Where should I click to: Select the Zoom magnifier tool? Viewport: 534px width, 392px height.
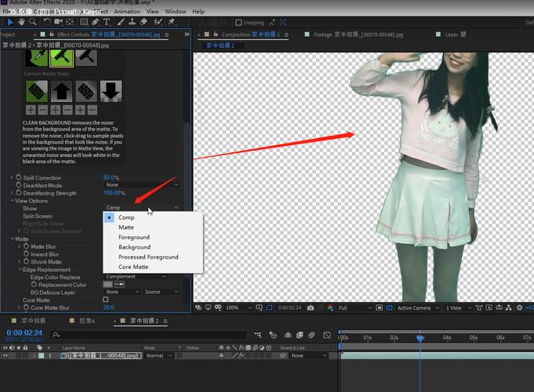pos(32,22)
